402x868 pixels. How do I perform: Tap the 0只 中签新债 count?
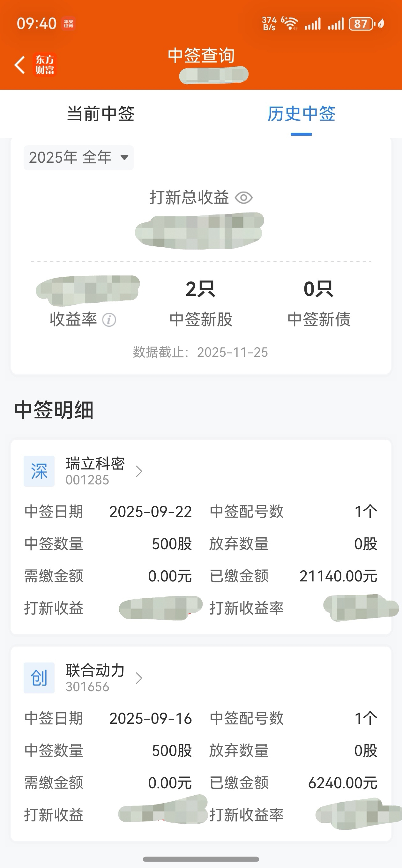pyautogui.click(x=319, y=289)
